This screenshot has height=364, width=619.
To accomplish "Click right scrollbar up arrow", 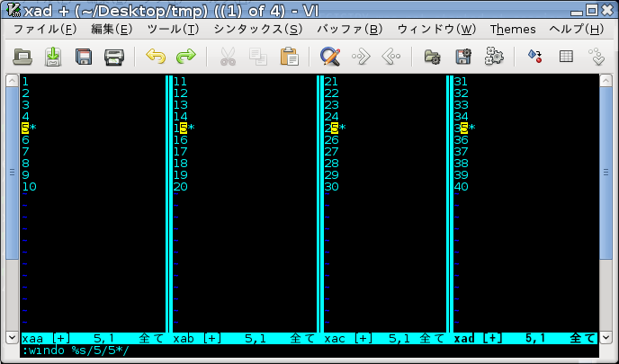I will [x=606, y=81].
